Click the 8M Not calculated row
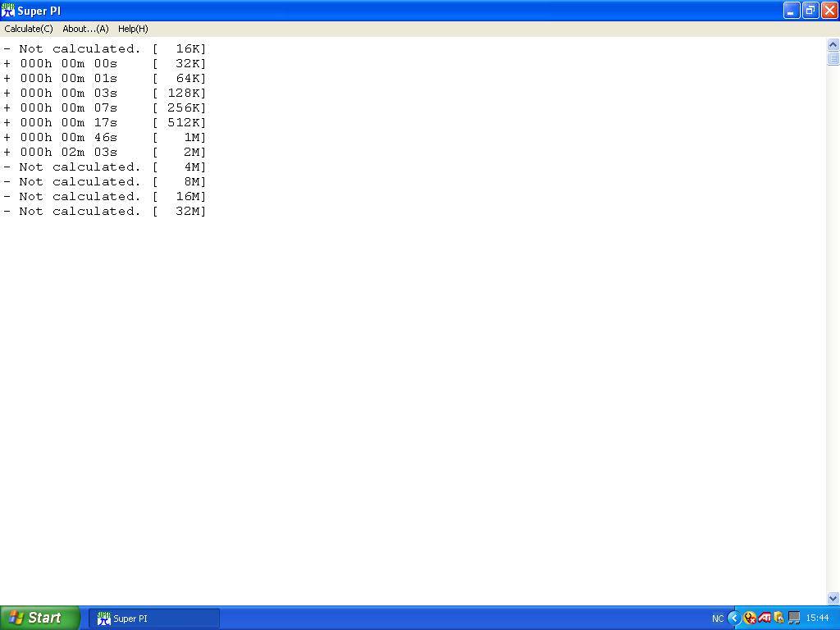The width and height of the screenshot is (840, 630). coord(104,181)
